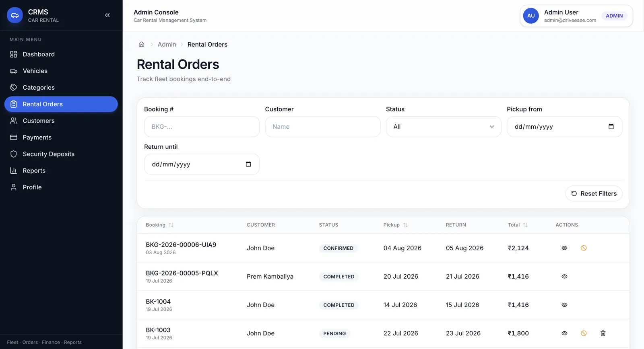644x349 pixels.
Task: Open Dashboard from the main menu
Action: point(61,54)
